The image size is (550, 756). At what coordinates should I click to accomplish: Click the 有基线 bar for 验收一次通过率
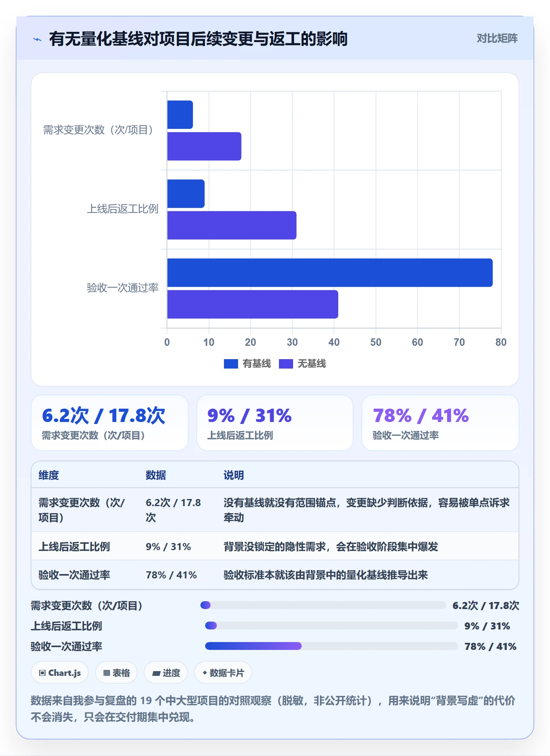[x=330, y=273]
